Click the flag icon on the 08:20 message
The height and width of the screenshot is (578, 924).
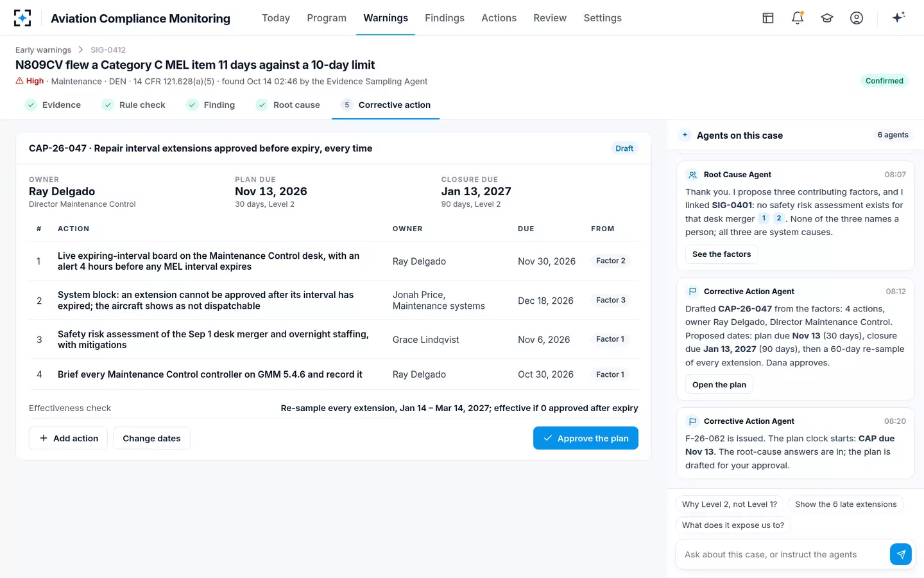coord(692,421)
